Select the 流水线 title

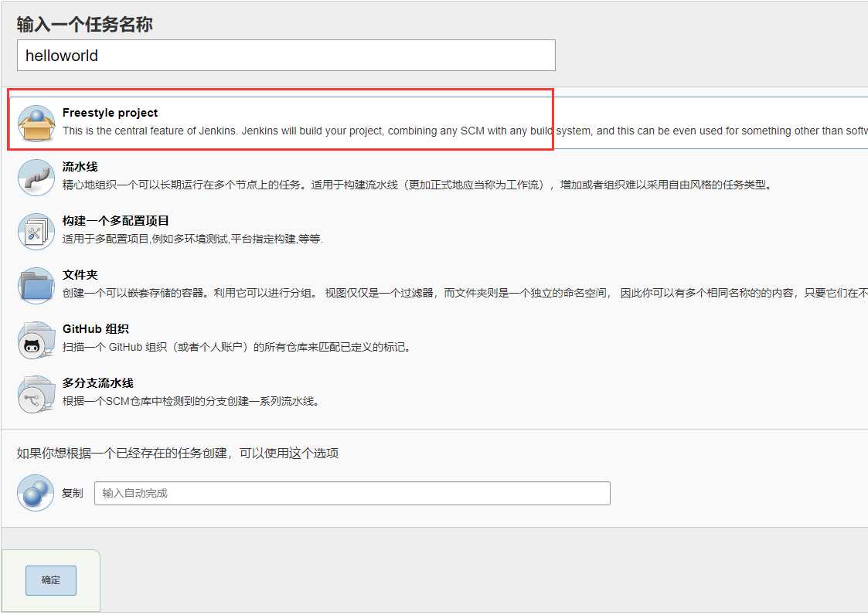click(x=80, y=167)
